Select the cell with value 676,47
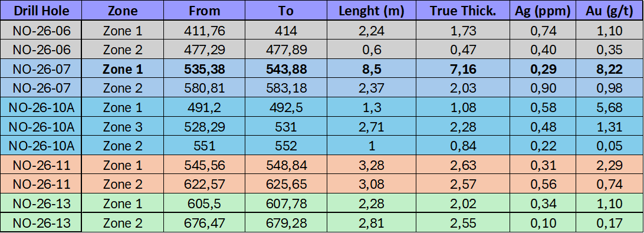Screen dimensions: 644x233 click(x=205, y=223)
